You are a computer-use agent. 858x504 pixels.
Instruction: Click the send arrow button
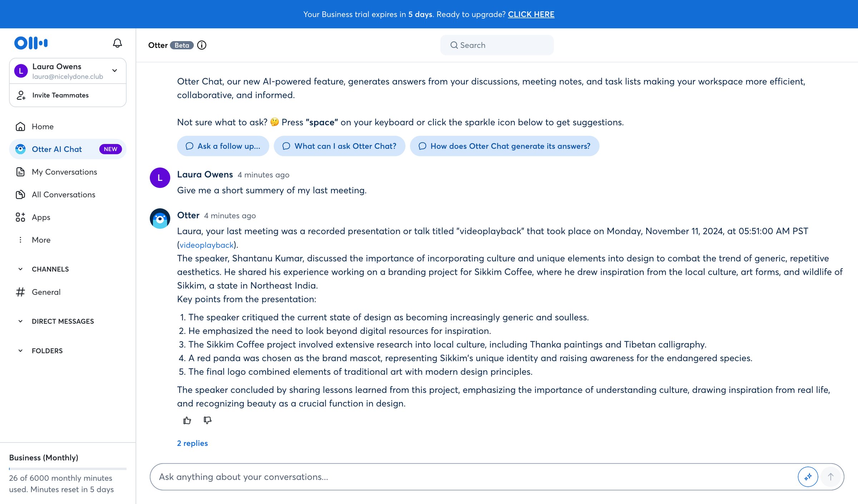click(831, 477)
